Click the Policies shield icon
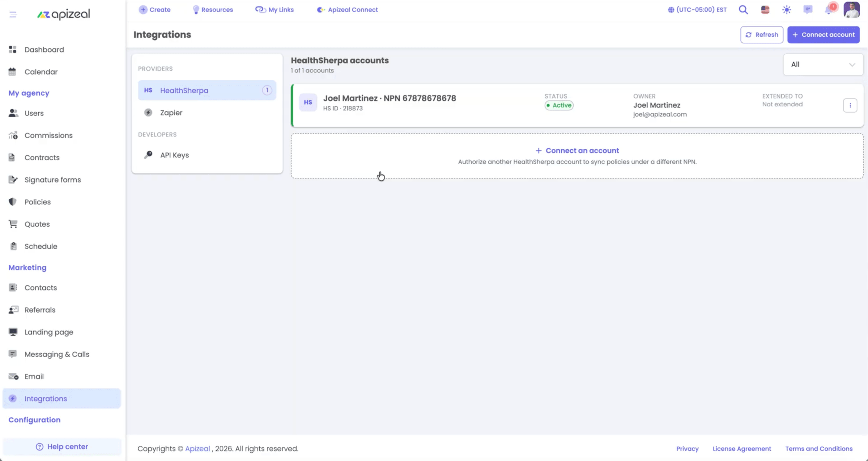Image resolution: width=868 pixels, height=461 pixels. [13, 202]
